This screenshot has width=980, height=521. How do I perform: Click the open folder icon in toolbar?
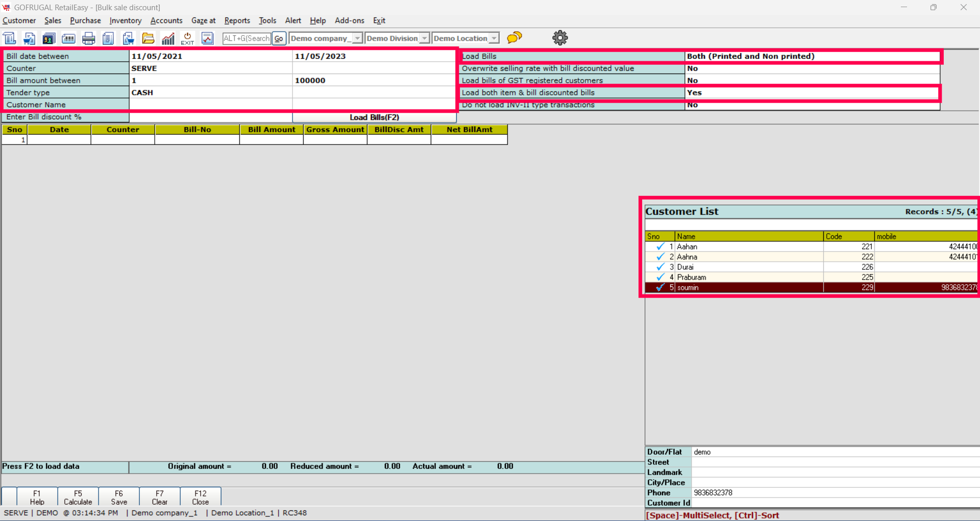(x=148, y=38)
